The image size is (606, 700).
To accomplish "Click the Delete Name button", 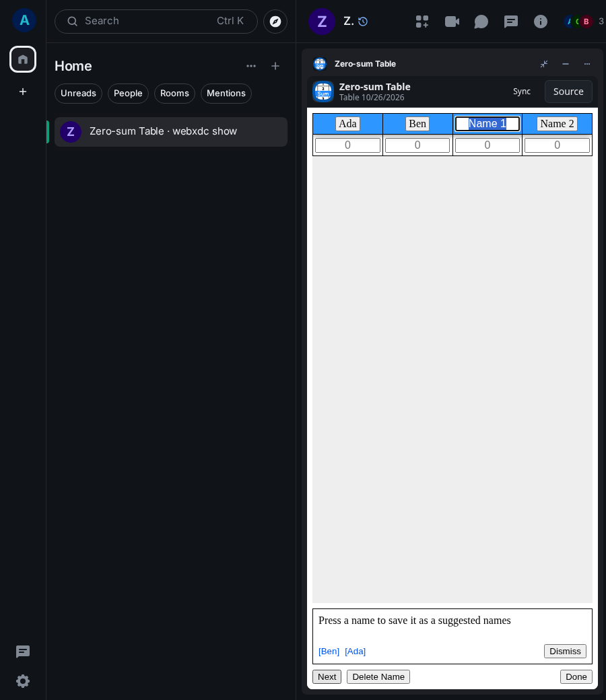I will pyautogui.click(x=378, y=677).
